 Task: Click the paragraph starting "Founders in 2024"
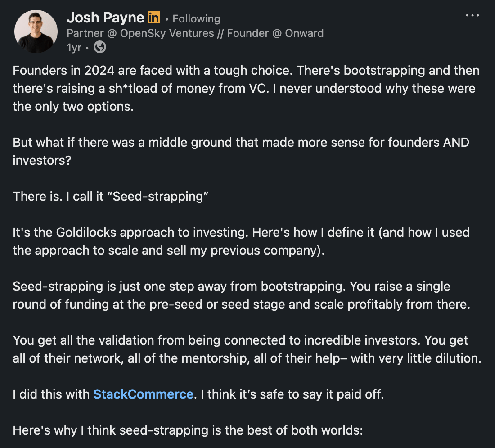tap(246, 90)
